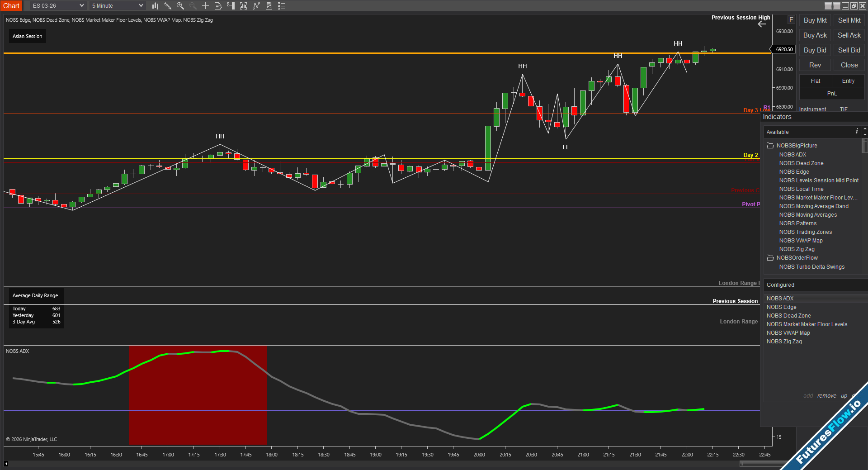Open the ES 03-26 instrument dropdown
This screenshot has width=868, height=470.
[x=58, y=6]
